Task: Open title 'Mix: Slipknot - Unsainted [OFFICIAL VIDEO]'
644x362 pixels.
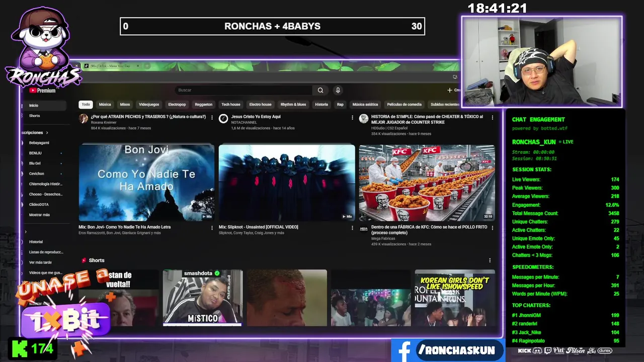Action: coord(259,227)
